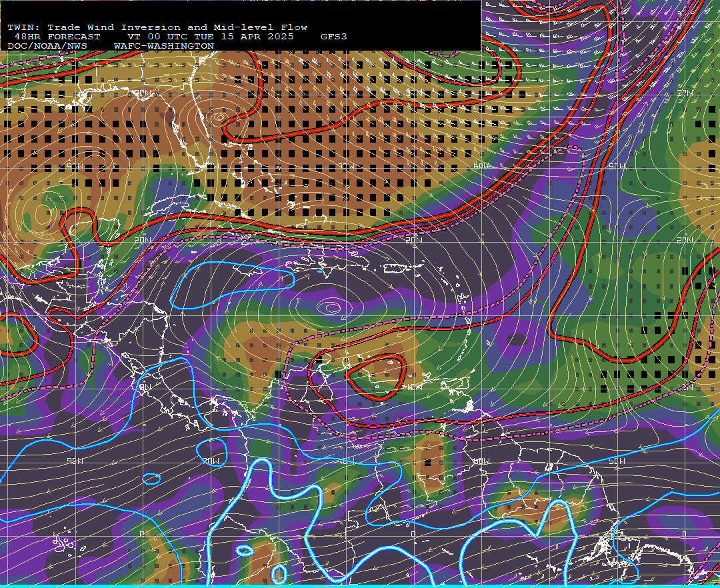Select the '48HR FORECAST' header text
Image resolution: width=720 pixels, height=588 pixels.
pos(57,37)
